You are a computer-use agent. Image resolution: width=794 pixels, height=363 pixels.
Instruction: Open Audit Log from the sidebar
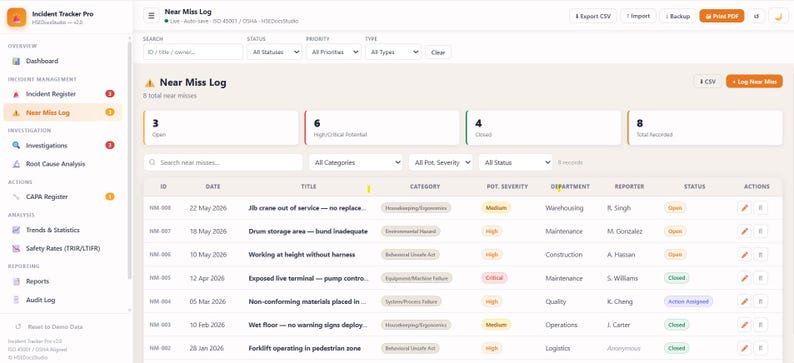tap(62, 300)
